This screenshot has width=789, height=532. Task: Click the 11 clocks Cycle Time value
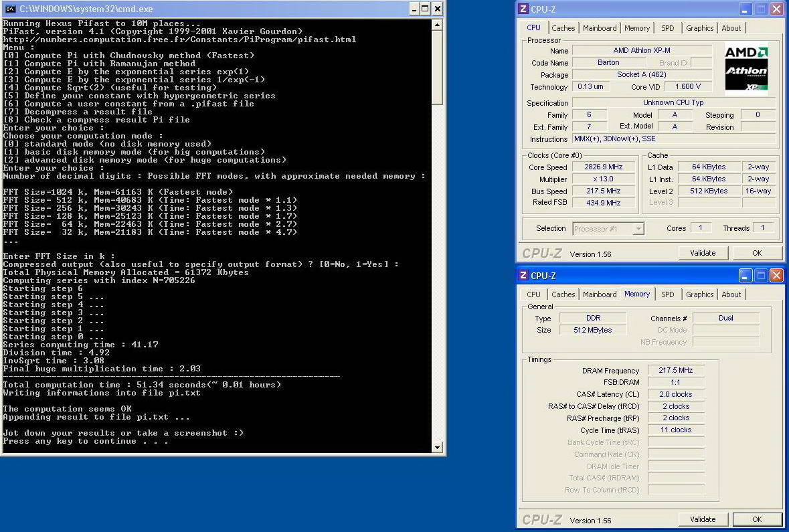(676, 430)
